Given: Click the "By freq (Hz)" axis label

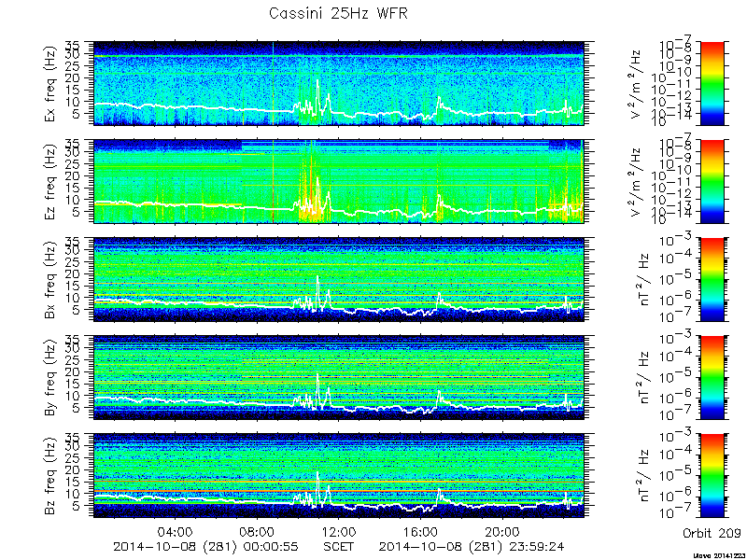Looking at the screenshot, I should [50, 378].
